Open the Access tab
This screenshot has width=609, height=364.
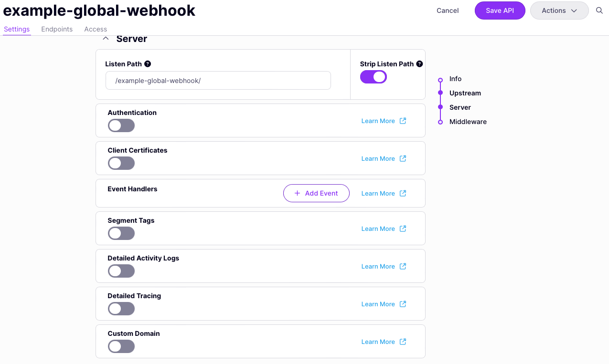point(95,29)
